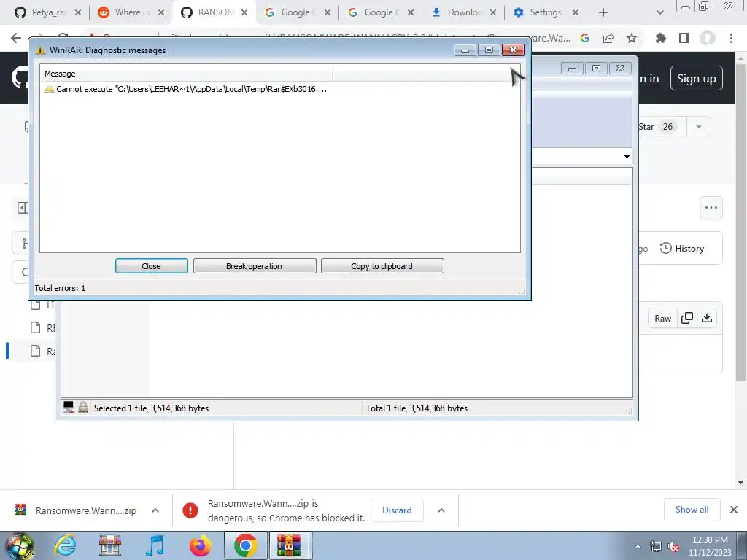Open the music player taskbar icon
Screen dimensions: 747x560
[155, 545]
